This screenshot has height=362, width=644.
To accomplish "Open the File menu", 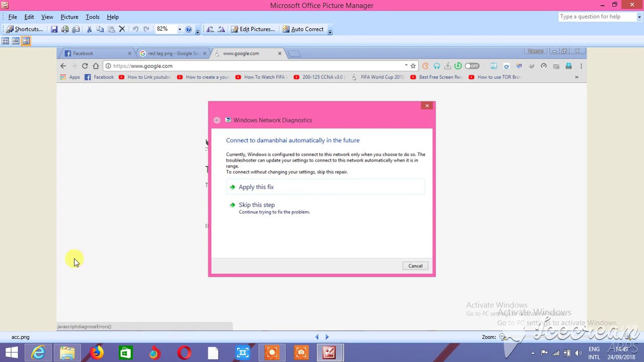I will [x=13, y=17].
